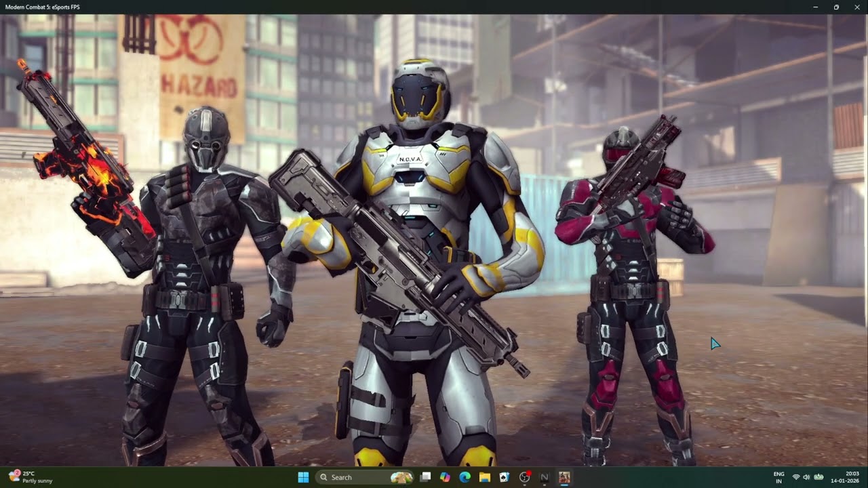Screen dimensions: 868x488
Task: Open Microsoft Edge from the taskbar
Action: 465,477
